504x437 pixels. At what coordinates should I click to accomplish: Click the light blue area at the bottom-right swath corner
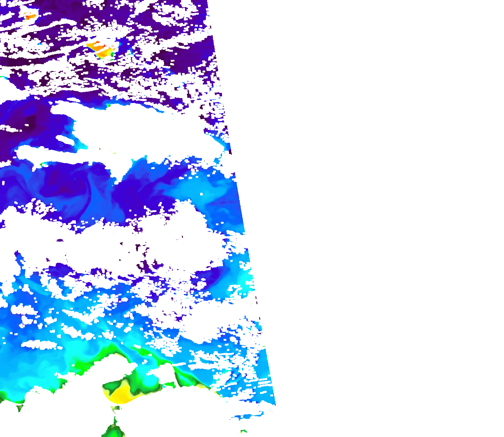[266, 394]
